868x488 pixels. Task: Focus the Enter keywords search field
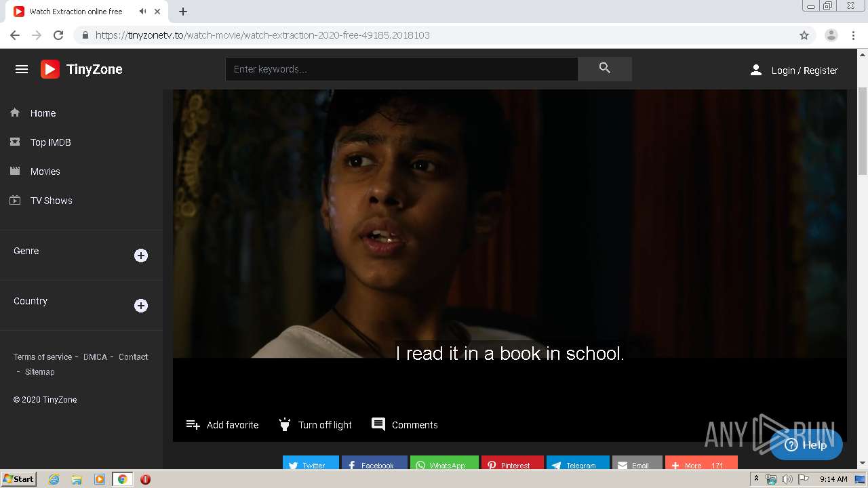[401, 69]
